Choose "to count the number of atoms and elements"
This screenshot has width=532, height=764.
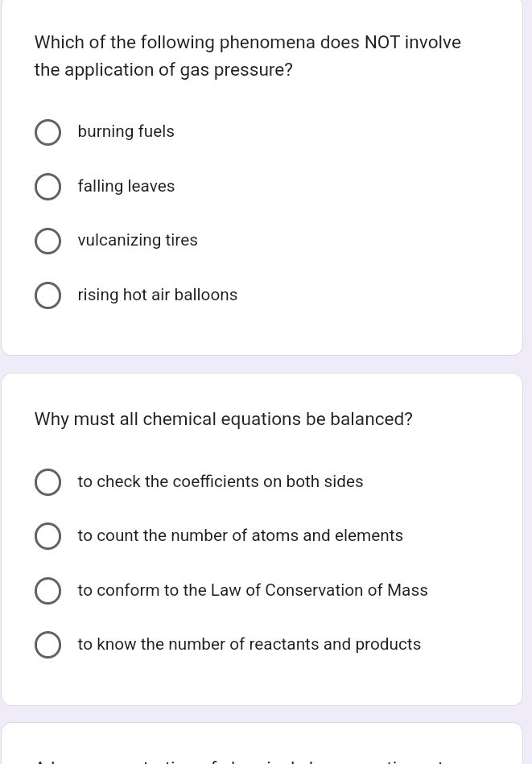47,535
